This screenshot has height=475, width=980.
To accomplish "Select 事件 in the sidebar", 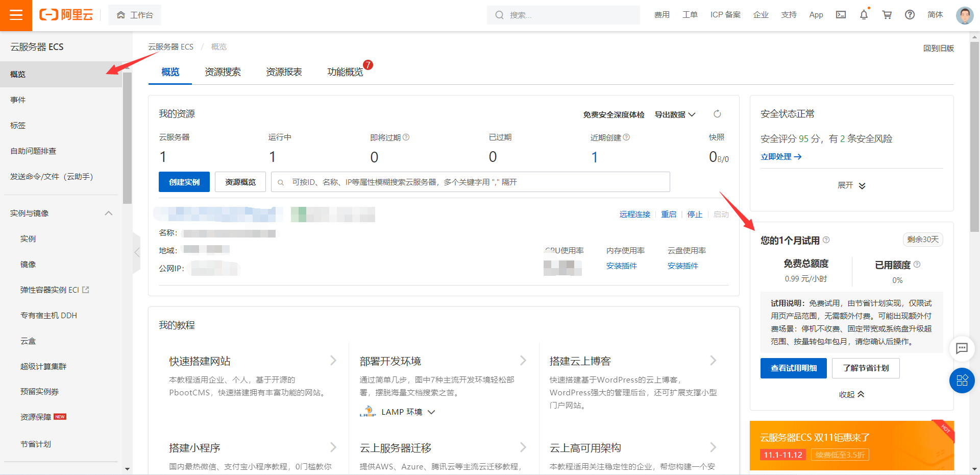I will tap(61, 100).
